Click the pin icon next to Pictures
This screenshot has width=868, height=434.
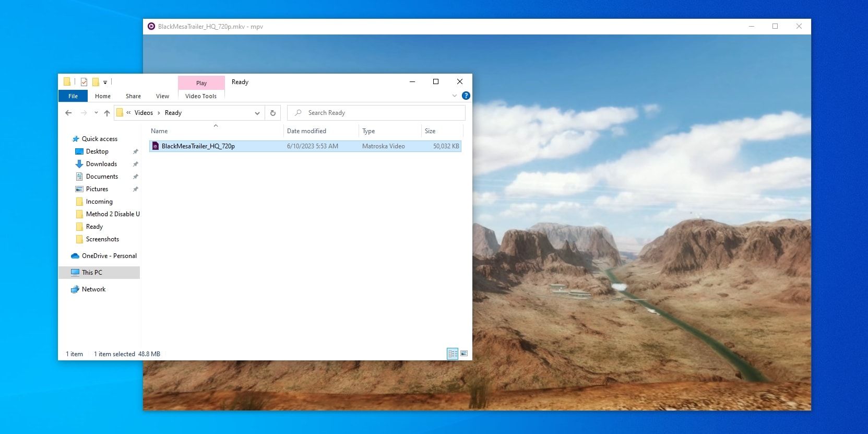point(135,189)
